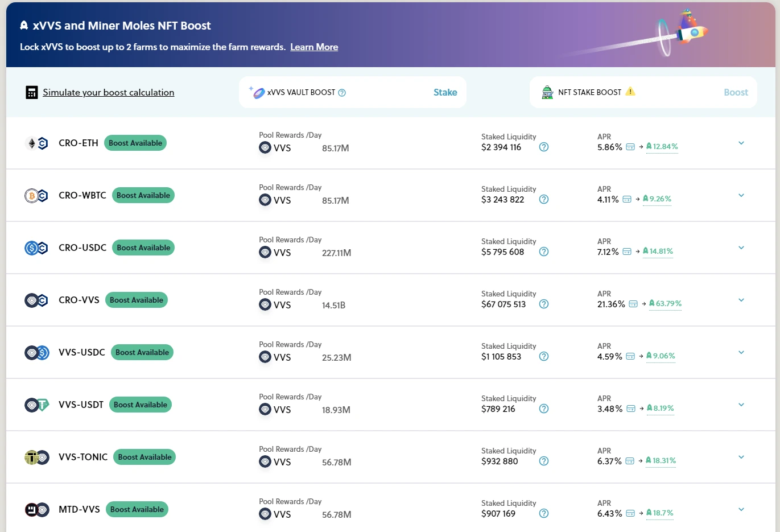780x532 pixels.
Task: Click the VVS-USDT token pair icon
Action: (36, 405)
